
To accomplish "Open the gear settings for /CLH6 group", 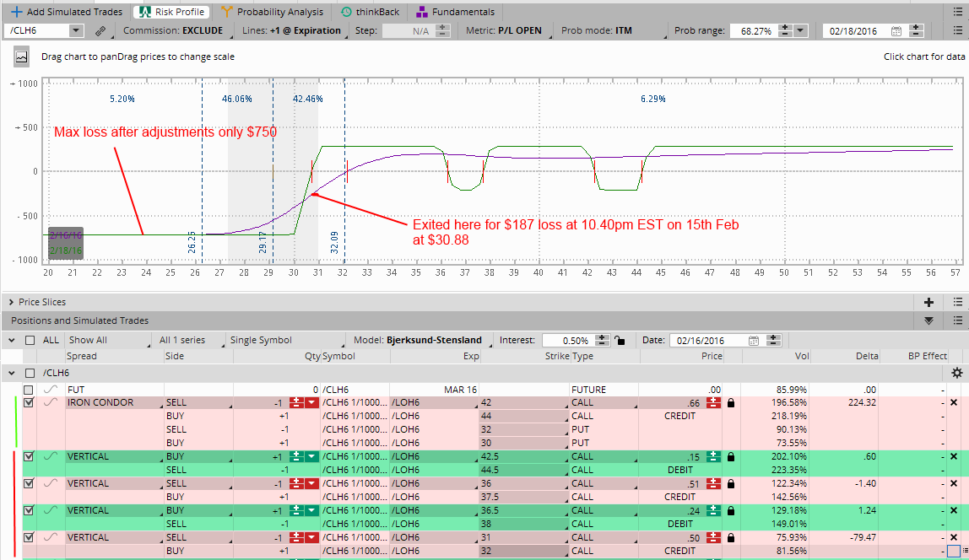I will coord(956,373).
